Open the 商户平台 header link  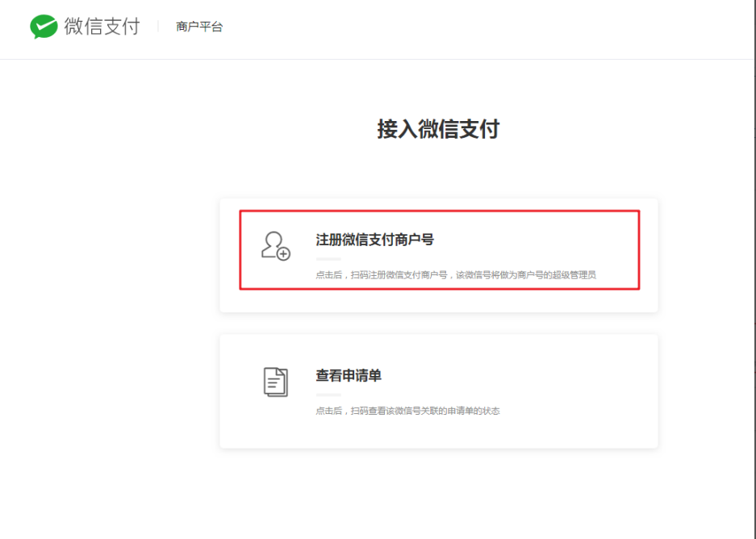199,27
